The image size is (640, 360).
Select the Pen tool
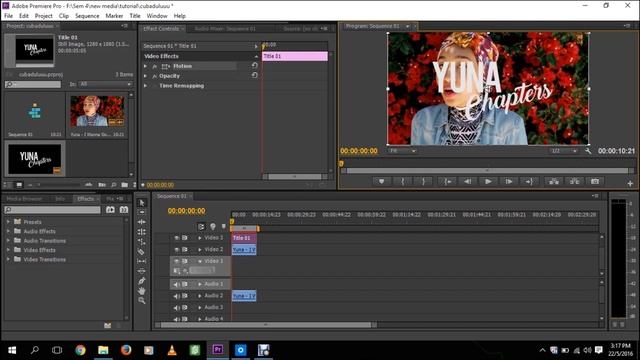click(x=142, y=281)
